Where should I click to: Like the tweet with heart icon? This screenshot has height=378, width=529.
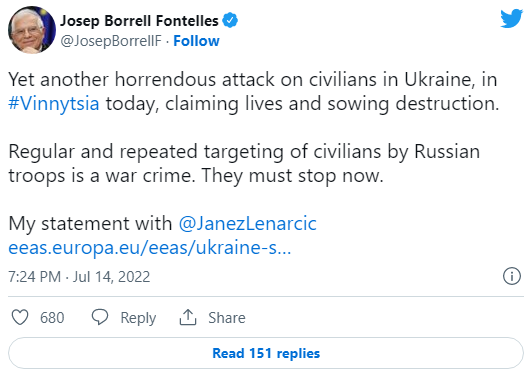pyautogui.click(x=20, y=317)
